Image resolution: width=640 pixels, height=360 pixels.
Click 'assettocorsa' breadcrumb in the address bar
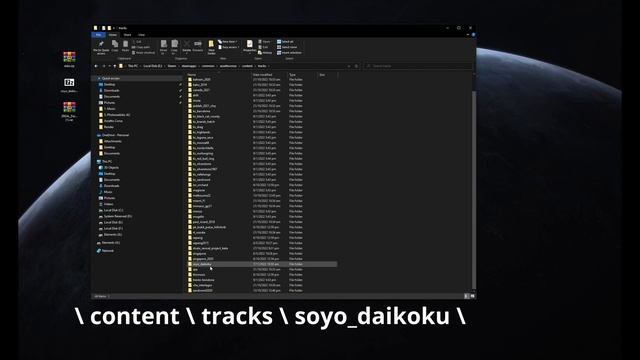pyautogui.click(x=228, y=66)
